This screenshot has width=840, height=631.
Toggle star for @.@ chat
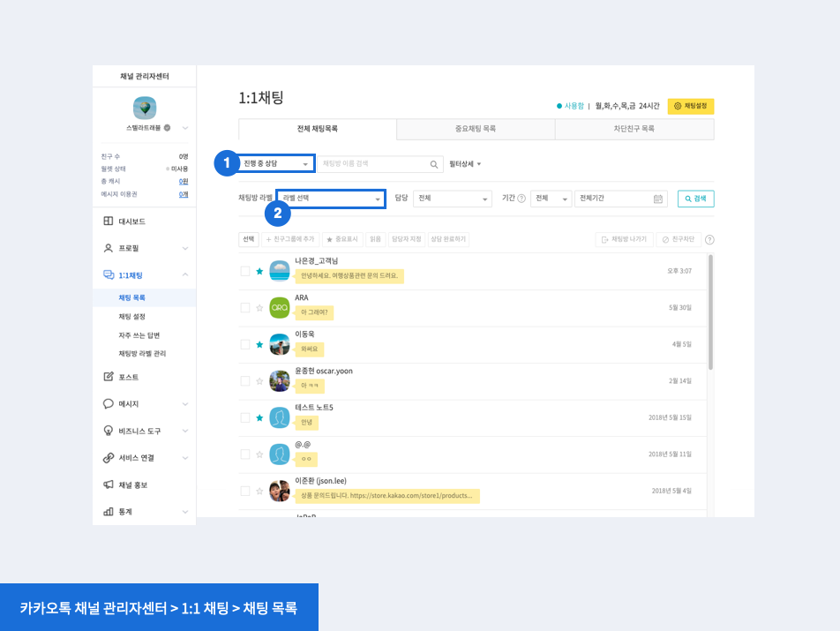coord(259,454)
